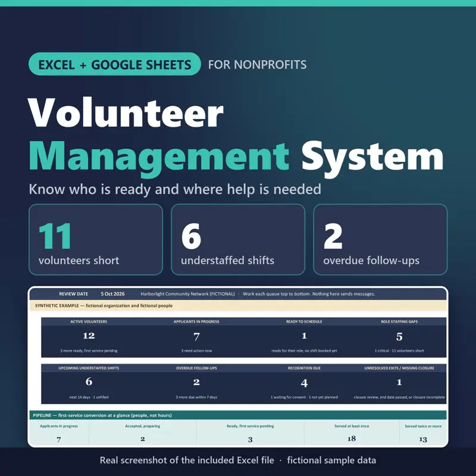The width and height of the screenshot is (476, 476).
Task: Click the tagline Know who is ready
Action: [x=175, y=189]
